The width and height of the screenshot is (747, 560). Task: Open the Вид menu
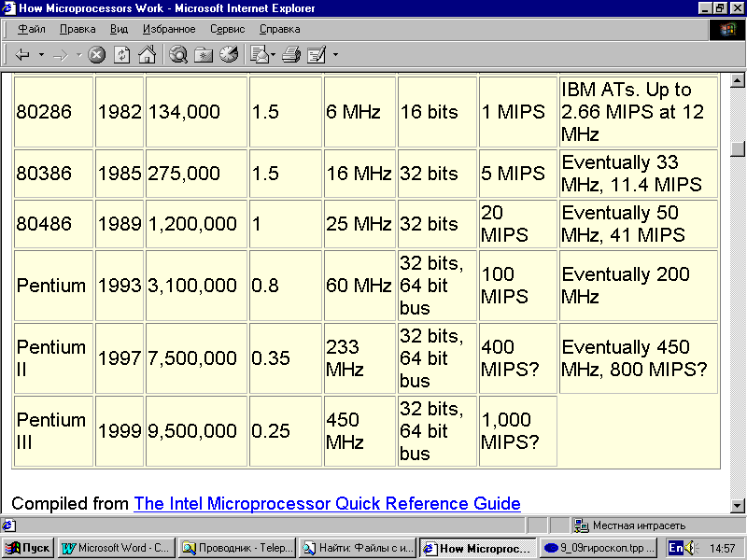[120, 29]
